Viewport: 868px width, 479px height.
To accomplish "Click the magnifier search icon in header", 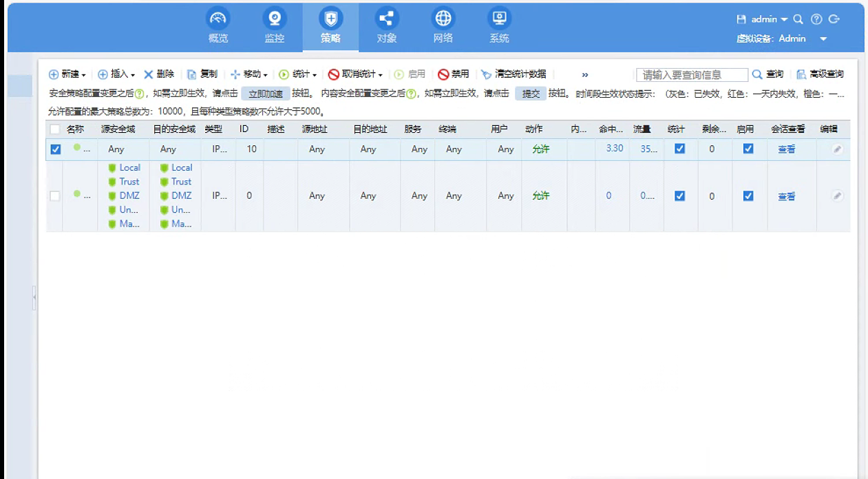I will point(798,19).
